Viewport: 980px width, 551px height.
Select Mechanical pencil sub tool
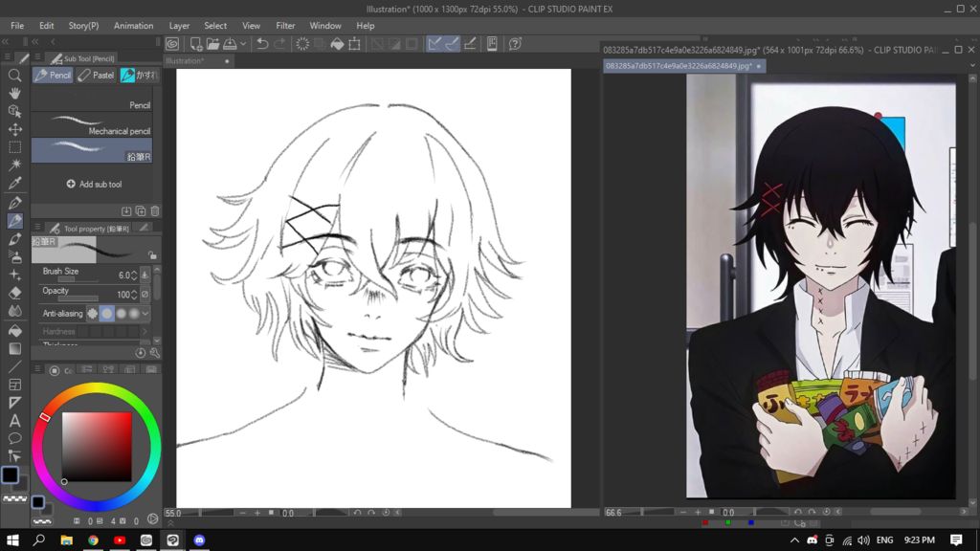point(92,124)
